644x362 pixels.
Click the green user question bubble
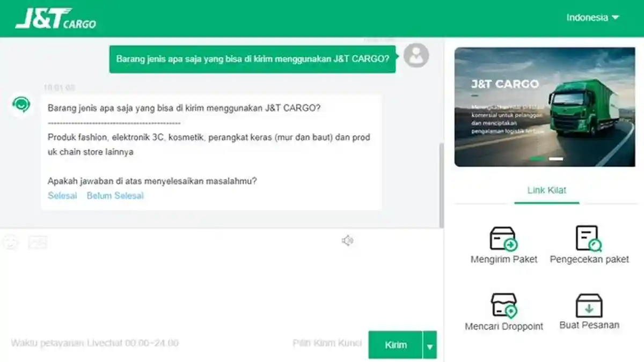(x=253, y=59)
